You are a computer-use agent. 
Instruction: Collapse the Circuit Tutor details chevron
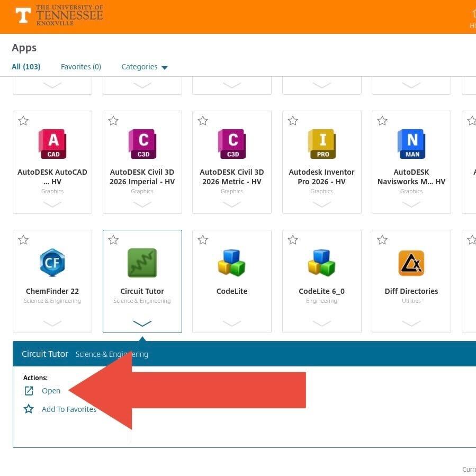[142, 323]
